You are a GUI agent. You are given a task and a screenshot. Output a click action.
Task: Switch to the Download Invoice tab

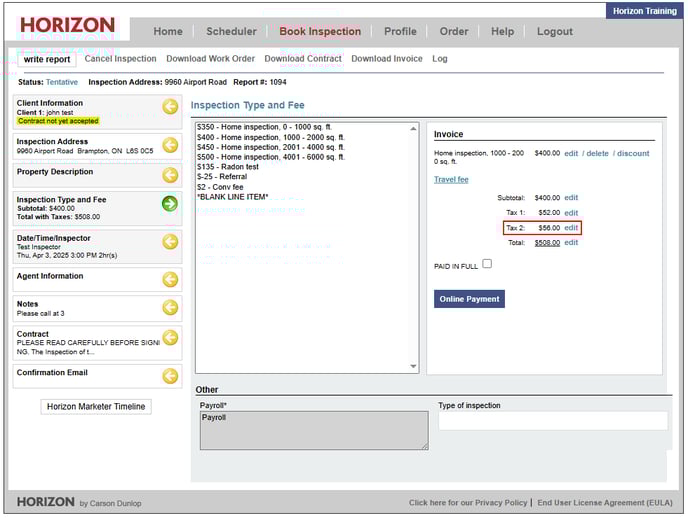click(387, 59)
